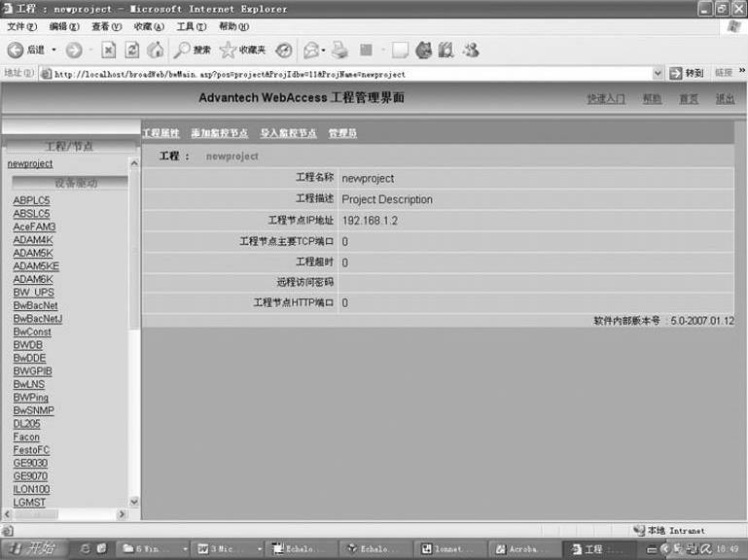The width and height of the screenshot is (748, 560).
Task: Open the 收藏 (Favorites) menu
Action: [150, 26]
